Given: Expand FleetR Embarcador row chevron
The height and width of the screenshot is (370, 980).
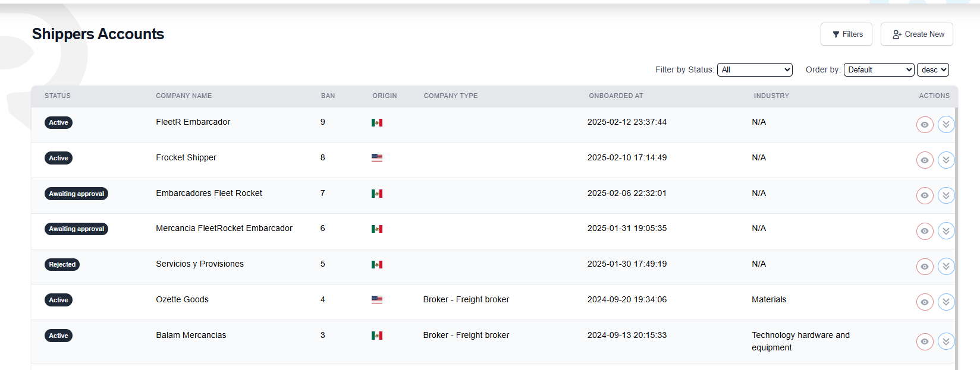Looking at the screenshot, I should [x=946, y=125].
